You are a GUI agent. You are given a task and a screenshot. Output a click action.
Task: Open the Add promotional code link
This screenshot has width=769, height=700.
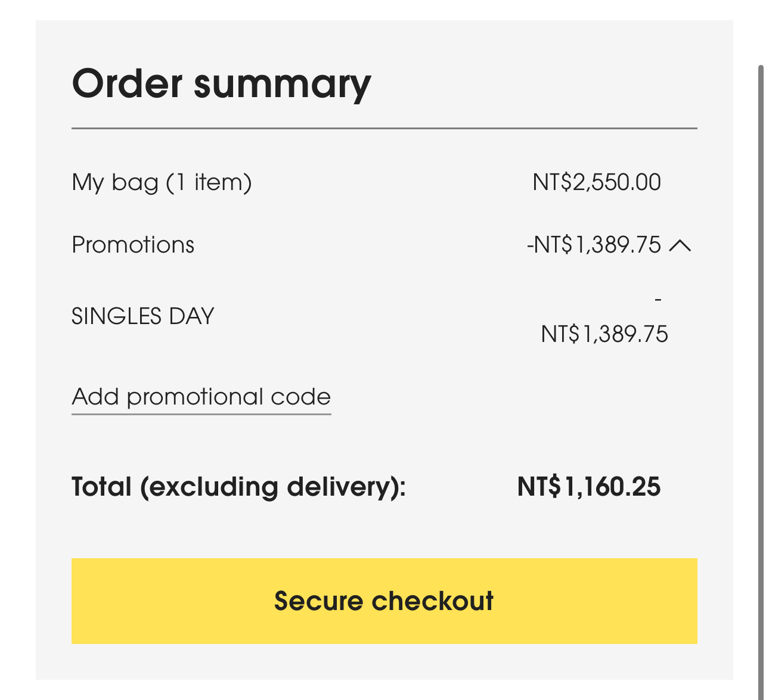[x=201, y=397]
